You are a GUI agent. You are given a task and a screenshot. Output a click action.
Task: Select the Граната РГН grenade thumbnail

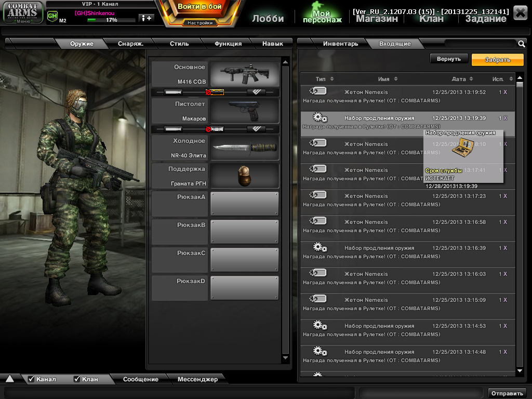pos(245,176)
